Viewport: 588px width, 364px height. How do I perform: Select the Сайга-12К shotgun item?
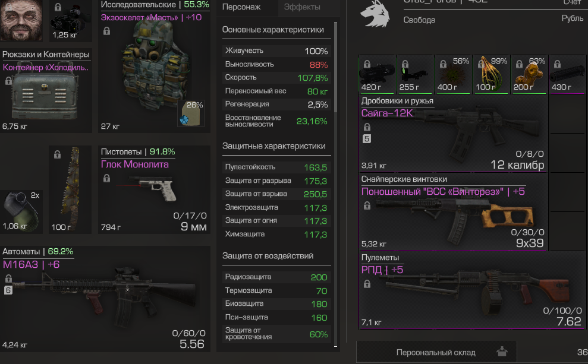(x=453, y=134)
